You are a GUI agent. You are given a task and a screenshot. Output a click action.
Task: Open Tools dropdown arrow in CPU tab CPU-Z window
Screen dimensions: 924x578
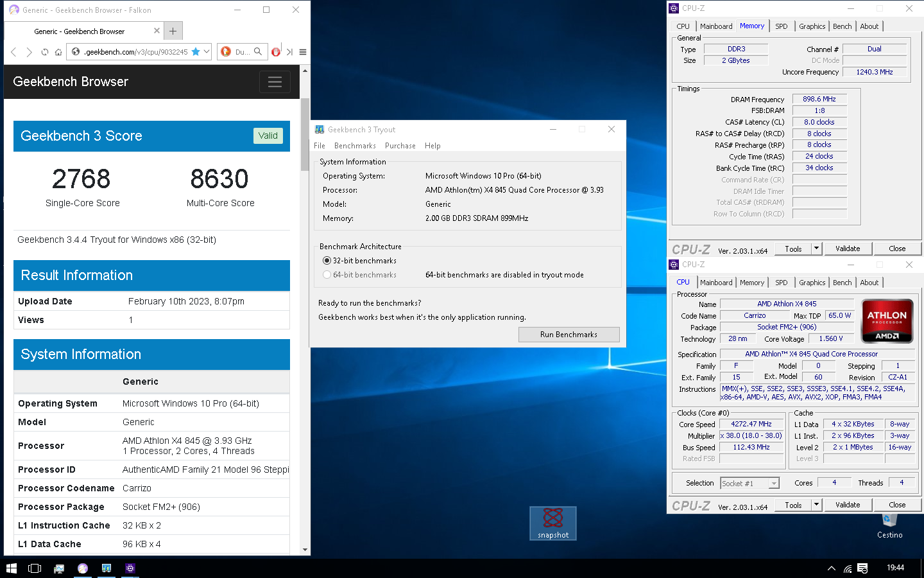(x=816, y=505)
